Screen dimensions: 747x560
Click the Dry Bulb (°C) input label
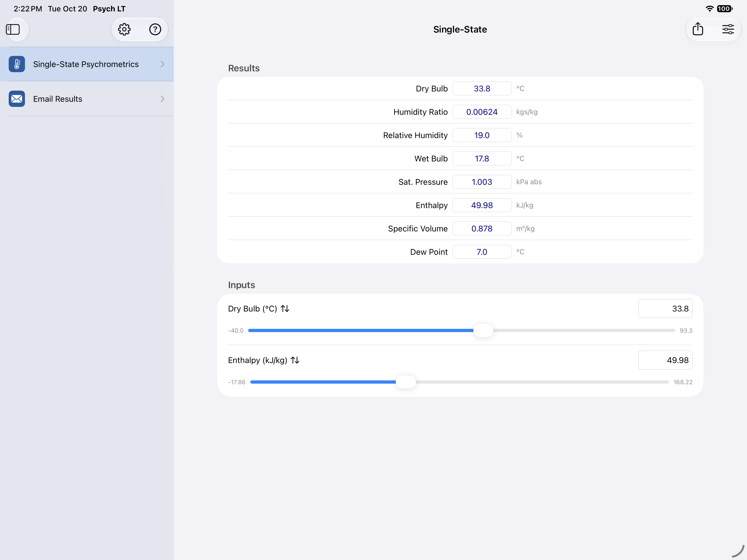tap(252, 308)
